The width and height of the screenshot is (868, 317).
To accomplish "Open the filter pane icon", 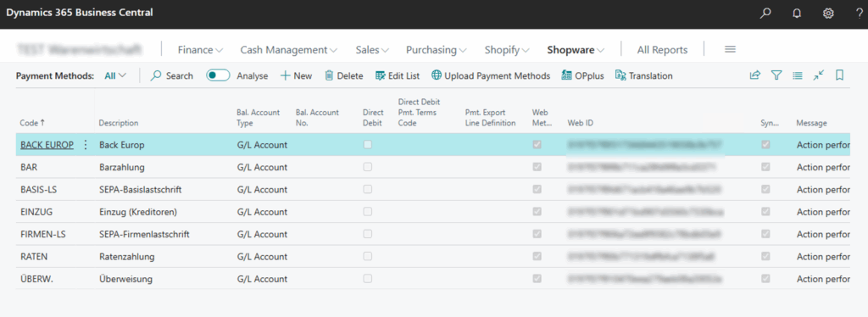I will pyautogui.click(x=776, y=75).
